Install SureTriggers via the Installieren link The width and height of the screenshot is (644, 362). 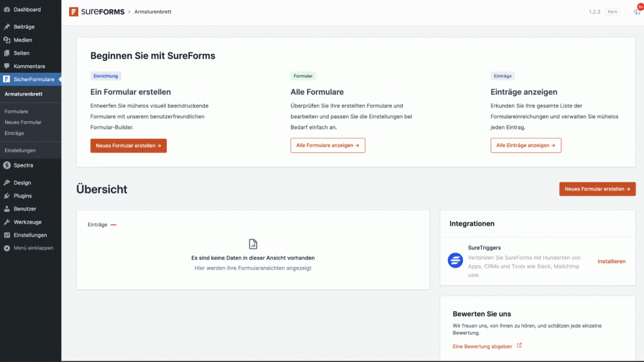[611, 261]
